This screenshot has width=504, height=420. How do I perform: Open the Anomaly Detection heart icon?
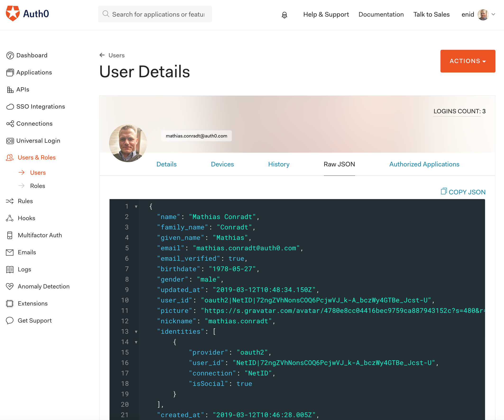click(x=9, y=286)
